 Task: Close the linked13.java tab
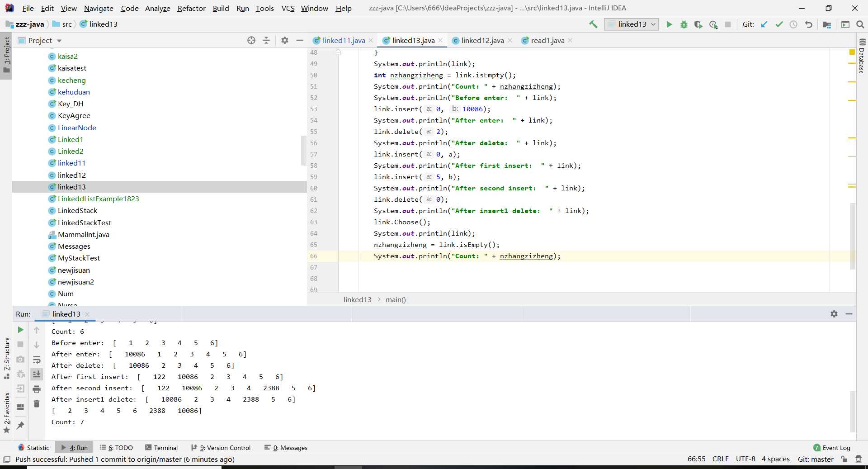[440, 40]
